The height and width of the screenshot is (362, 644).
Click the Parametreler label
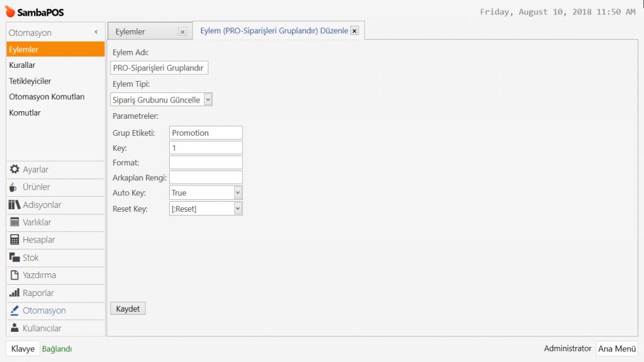point(136,116)
